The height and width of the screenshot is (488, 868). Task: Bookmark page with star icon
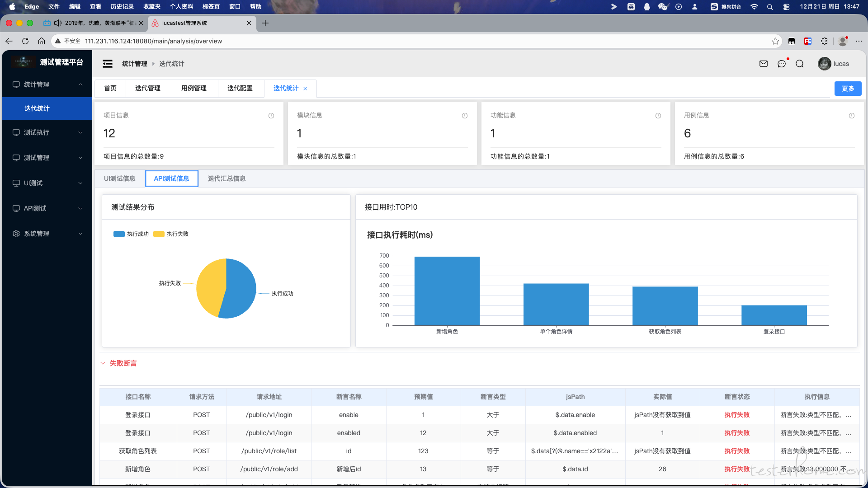pos(775,41)
